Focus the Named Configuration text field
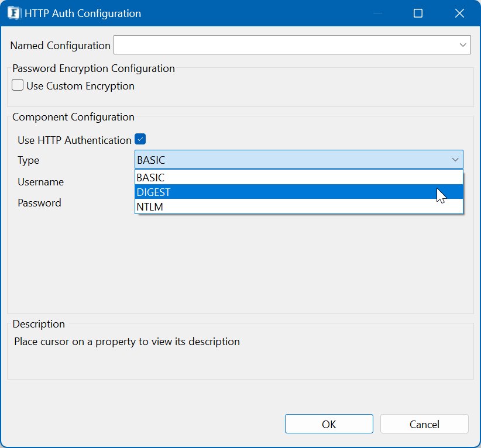This screenshot has width=481, height=448. click(x=286, y=45)
